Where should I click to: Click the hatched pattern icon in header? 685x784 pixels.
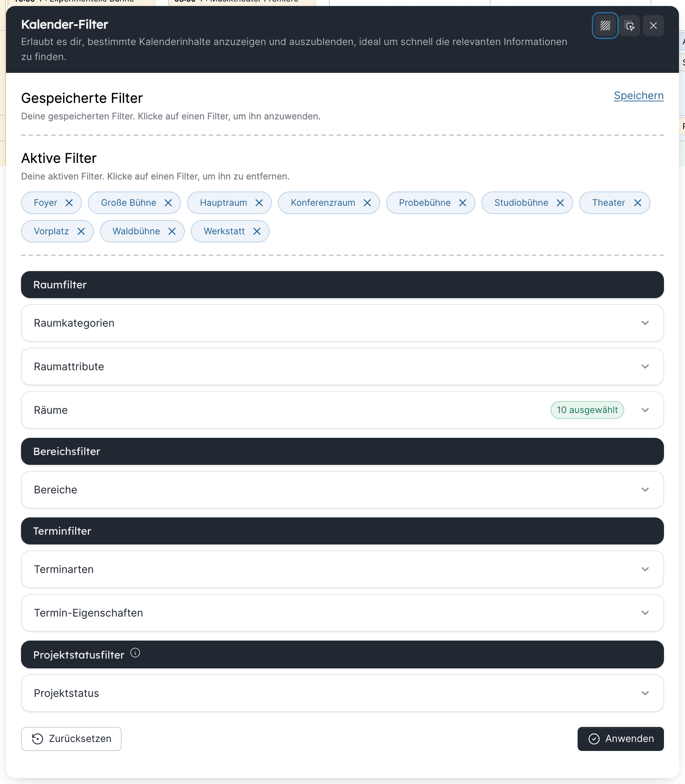[605, 26]
